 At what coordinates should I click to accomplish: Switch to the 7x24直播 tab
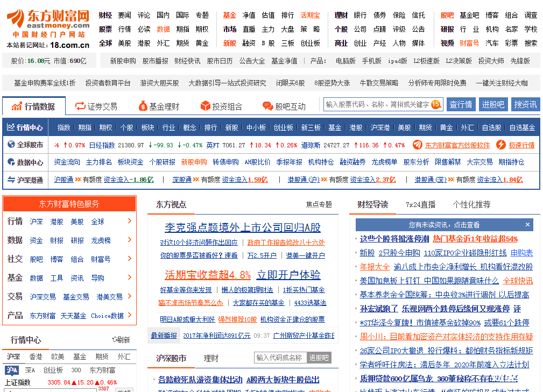tap(420, 204)
